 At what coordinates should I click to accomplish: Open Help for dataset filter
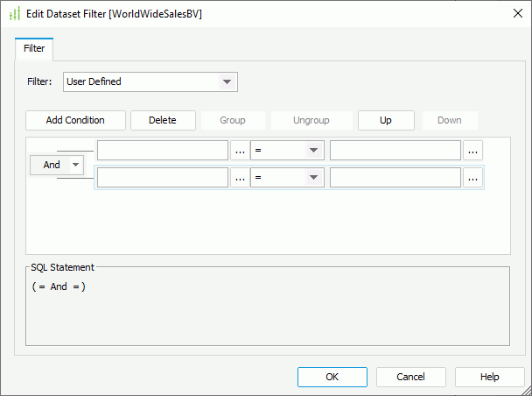490,377
